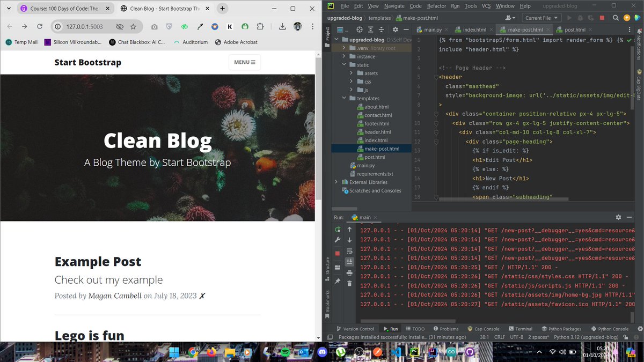Expand the assets folder
The image size is (644, 362).
pos(352,73)
